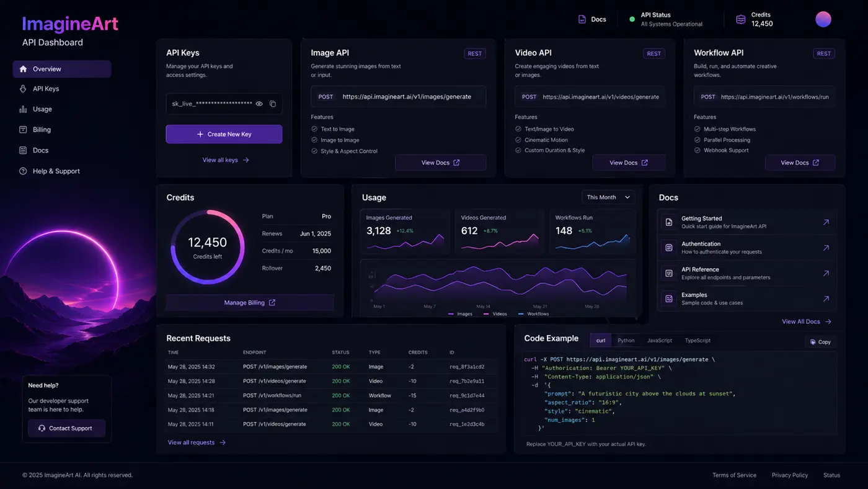This screenshot has height=489, width=868.
Task: Toggle the Videos series in the chart legend
Action: pos(495,314)
